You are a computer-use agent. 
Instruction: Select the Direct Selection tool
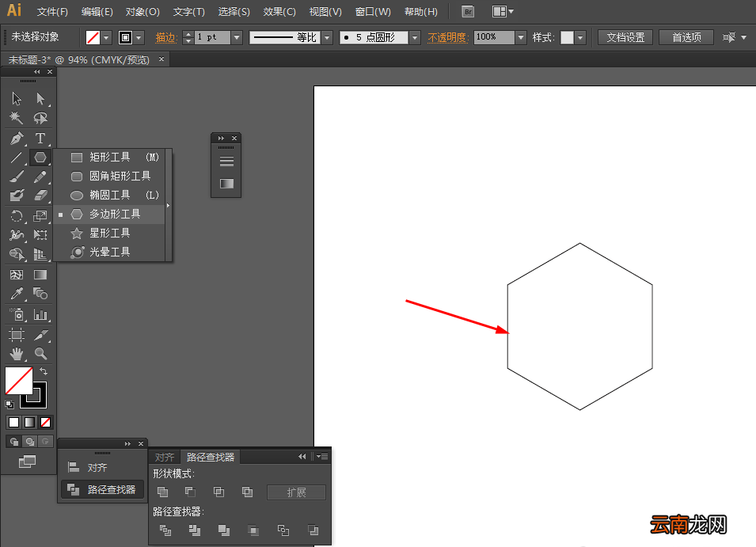(x=40, y=99)
